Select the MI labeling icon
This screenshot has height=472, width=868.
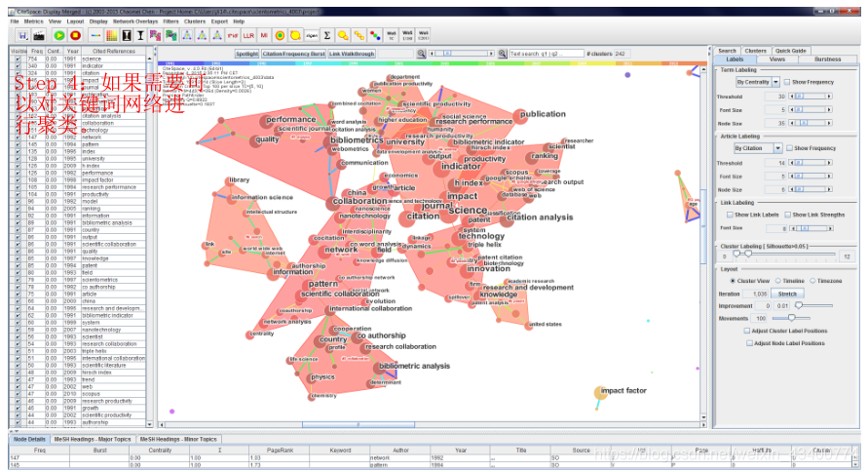point(264,35)
